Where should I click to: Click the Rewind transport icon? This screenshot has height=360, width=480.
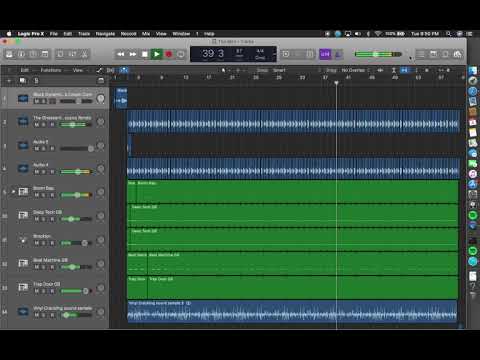(x=121, y=54)
